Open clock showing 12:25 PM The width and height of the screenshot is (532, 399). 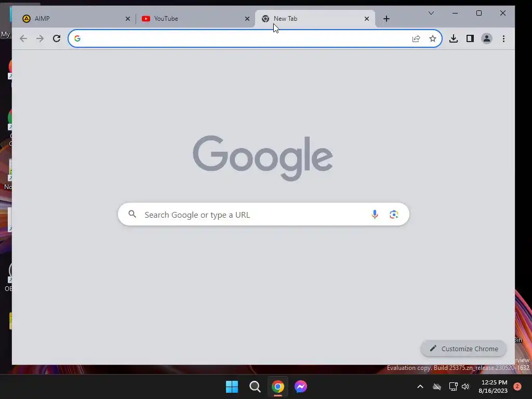click(x=494, y=387)
